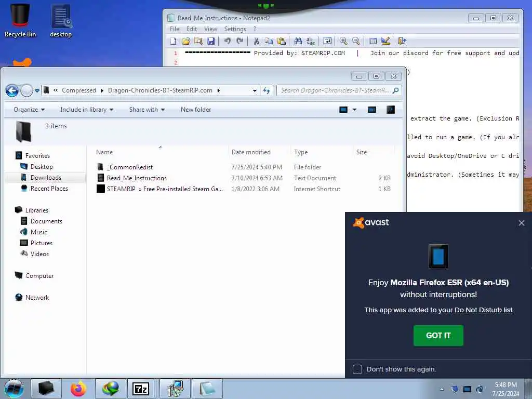532x399 pixels.
Task: Click the Zoom out magnifier in Notepad2
Action: pos(356,41)
